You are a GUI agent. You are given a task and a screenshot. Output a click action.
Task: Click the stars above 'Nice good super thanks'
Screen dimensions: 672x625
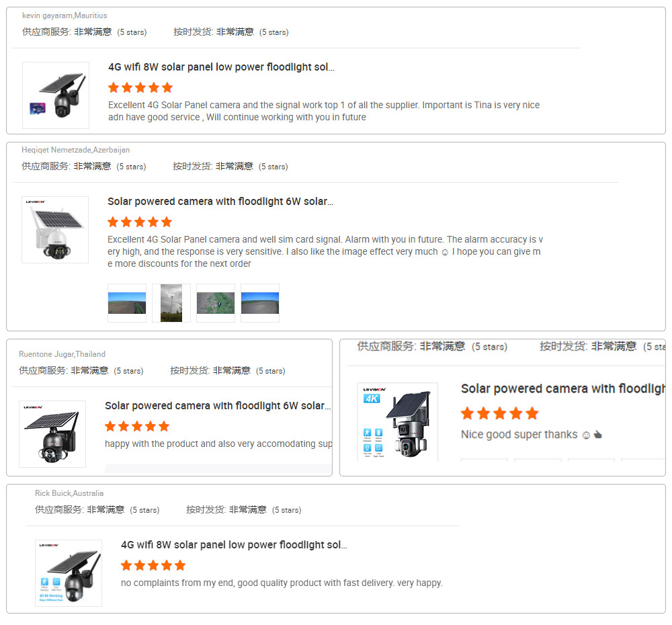pos(500,414)
